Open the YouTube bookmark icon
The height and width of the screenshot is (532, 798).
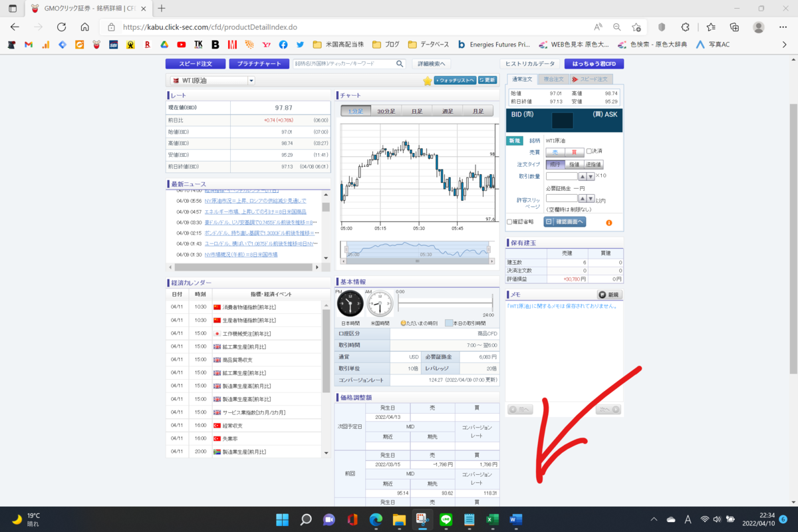[181, 45]
